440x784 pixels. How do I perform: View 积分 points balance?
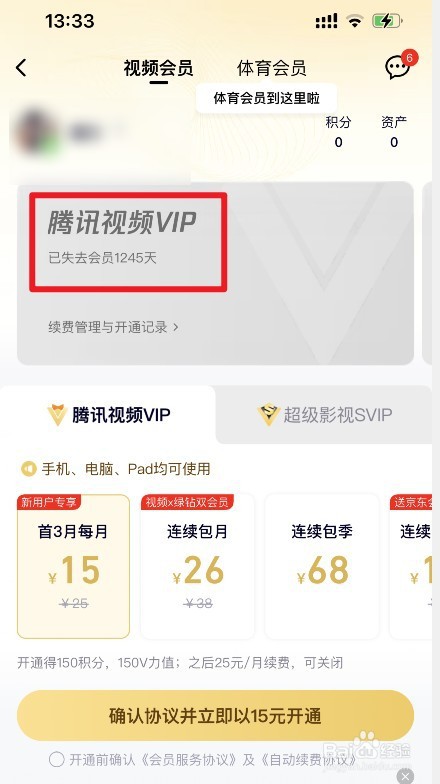pos(338,132)
